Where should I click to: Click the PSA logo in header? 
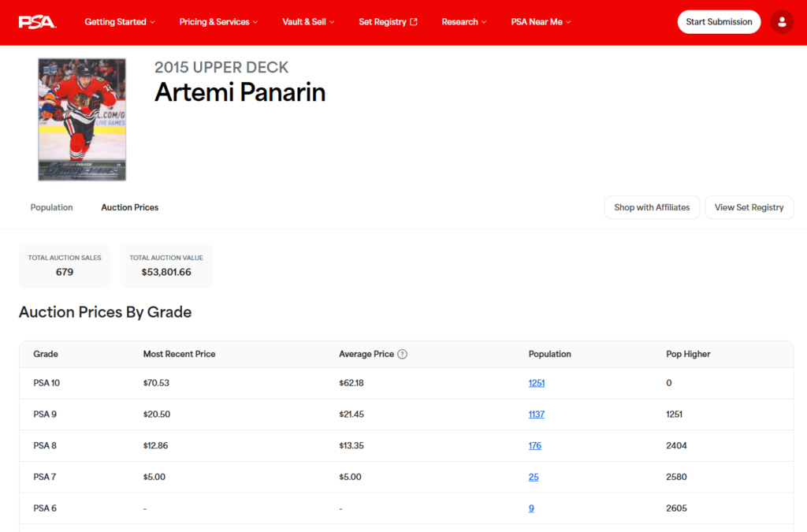click(37, 22)
